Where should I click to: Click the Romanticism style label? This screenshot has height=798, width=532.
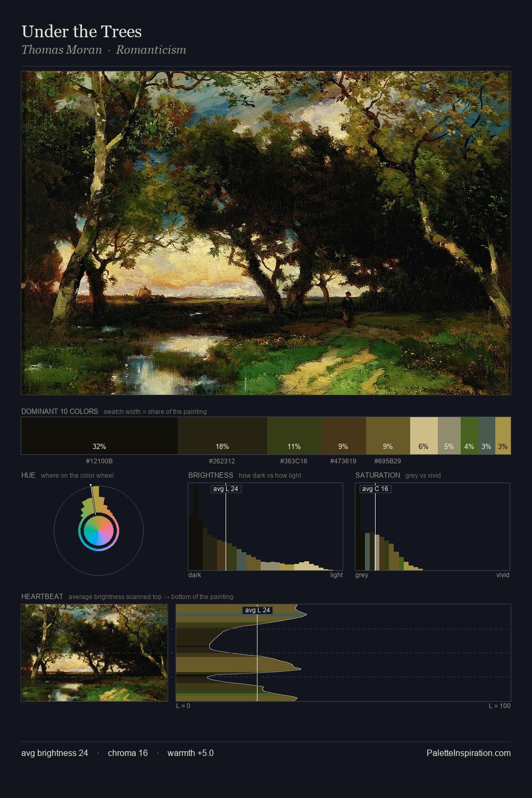click(151, 50)
